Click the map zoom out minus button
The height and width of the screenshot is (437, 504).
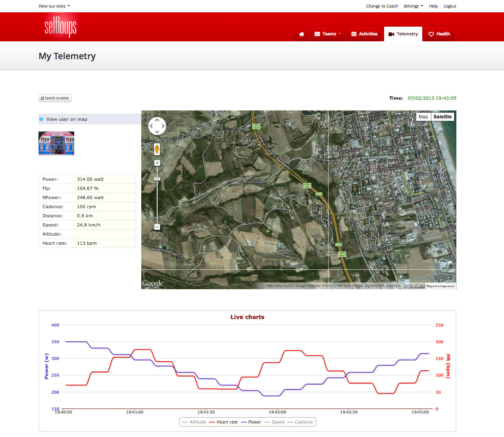point(157,227)
